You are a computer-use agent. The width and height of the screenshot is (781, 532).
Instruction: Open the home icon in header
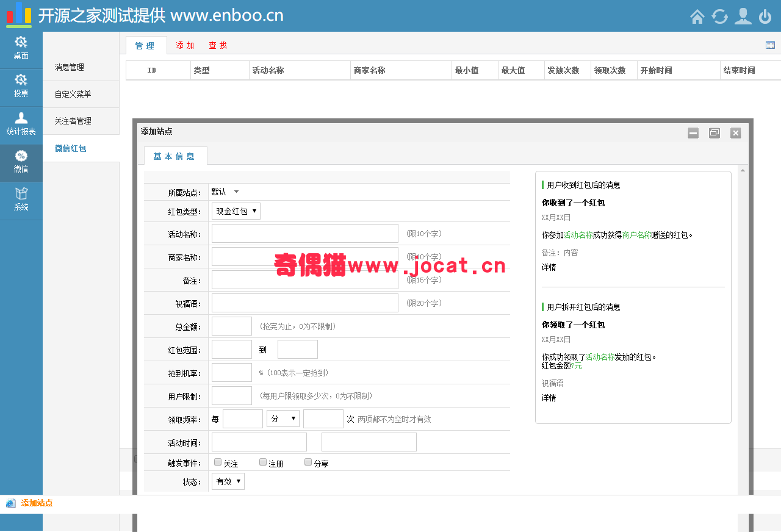(697, 16)
